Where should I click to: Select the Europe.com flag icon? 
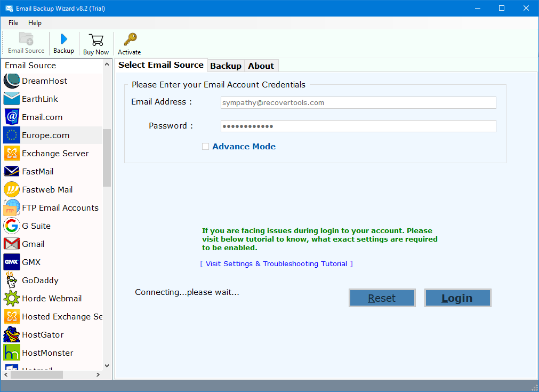tap(12, 135)
